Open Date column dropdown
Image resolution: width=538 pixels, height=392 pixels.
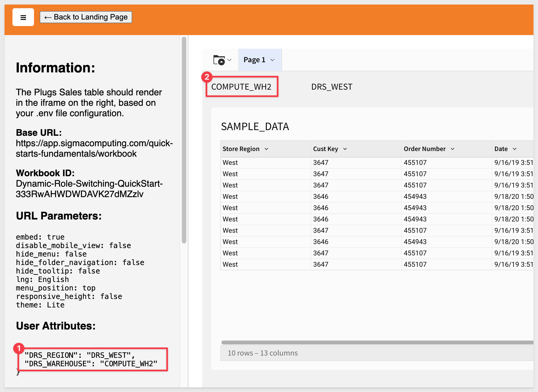[515, 149]
